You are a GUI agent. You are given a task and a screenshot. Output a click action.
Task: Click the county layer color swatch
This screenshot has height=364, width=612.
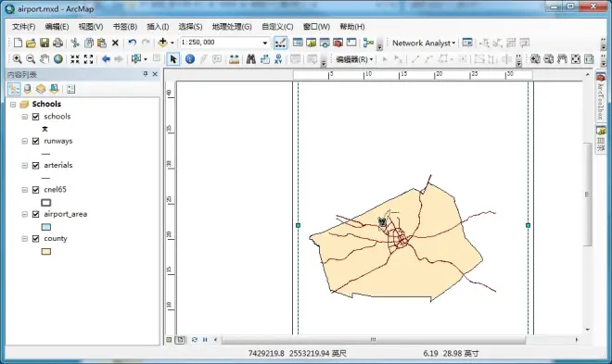pos(46,251)
